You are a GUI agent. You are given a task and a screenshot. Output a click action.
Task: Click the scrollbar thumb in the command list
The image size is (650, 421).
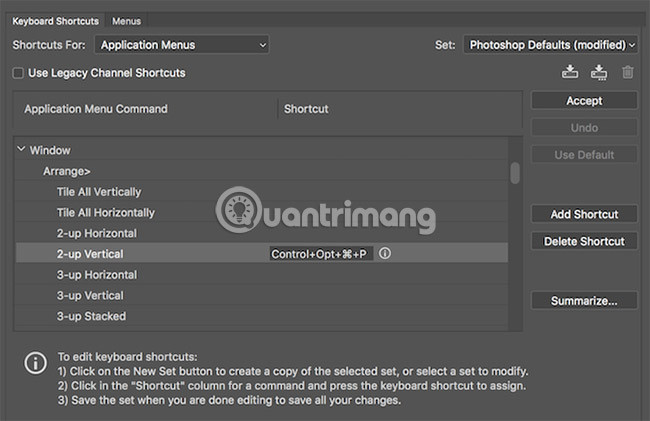tap(515, 173)
